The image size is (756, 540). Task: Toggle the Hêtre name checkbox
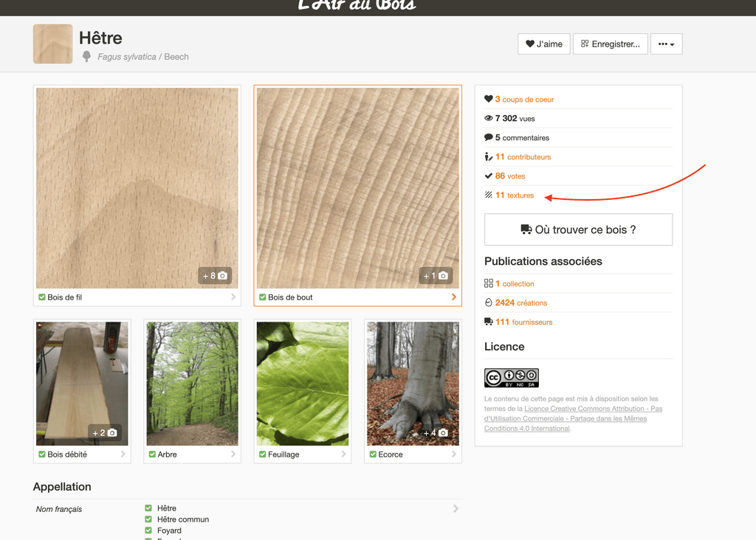pyautogui.click(x=148, y=508)
